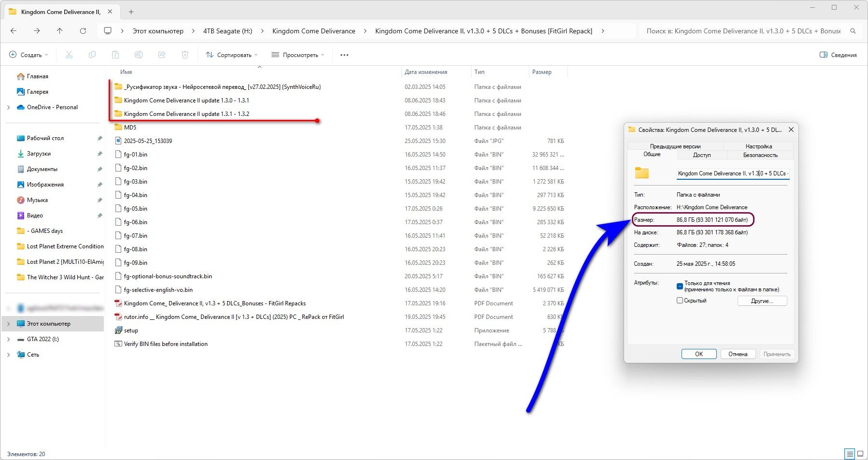This screenshot has height=460, width=868.
Task: Switch to the Доступ tab
Action: click(702, 155)
